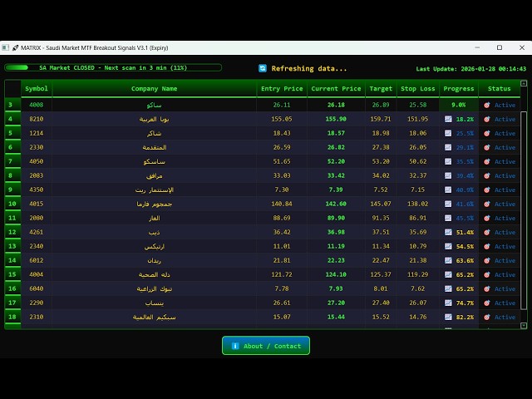
Task: Select company name cell مرافق
Action: pyautogui.click(x=155, y=175)
